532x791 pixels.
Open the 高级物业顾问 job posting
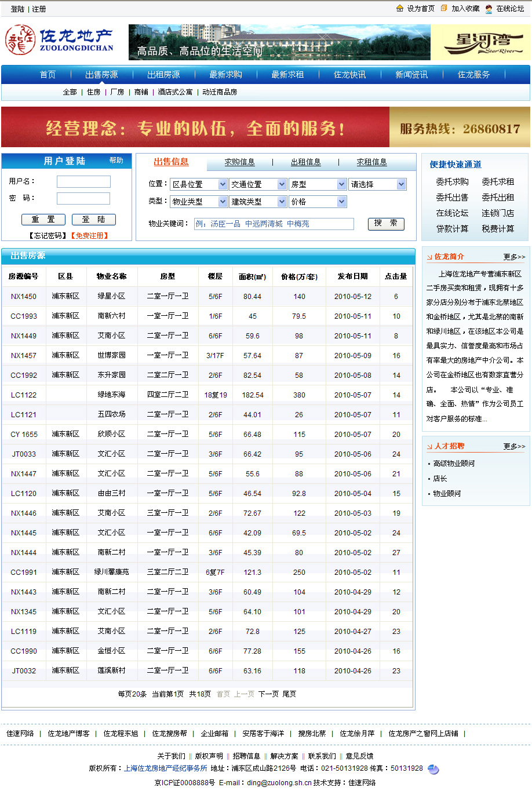tap(454, 464)
